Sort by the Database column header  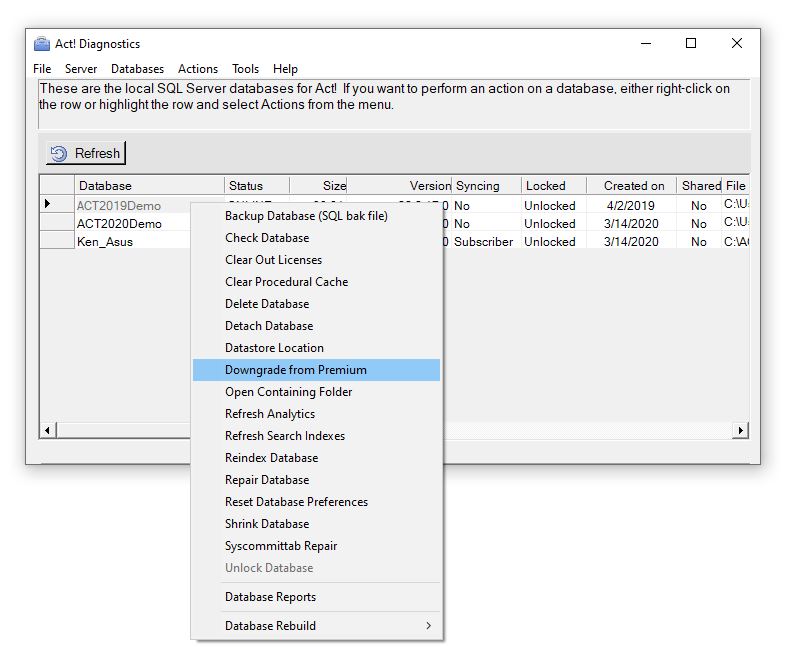[x=149, y=186]
